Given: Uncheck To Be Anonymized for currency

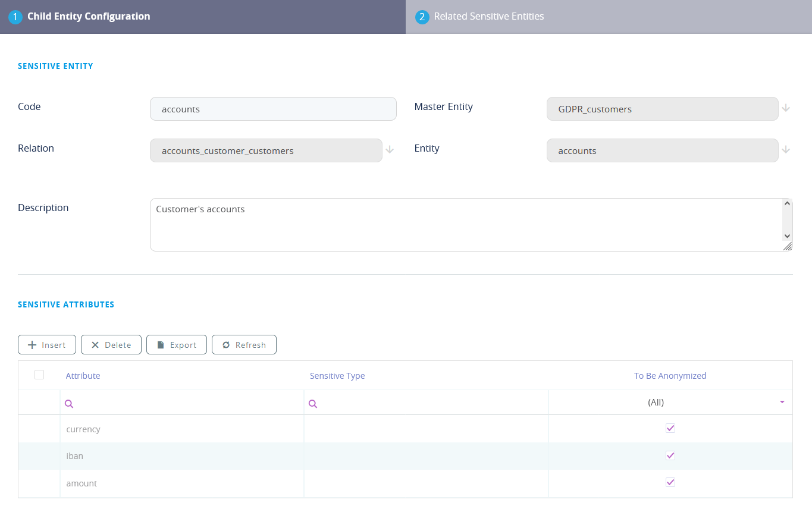Looking at the screenshot, I should [x=670, y=428].
